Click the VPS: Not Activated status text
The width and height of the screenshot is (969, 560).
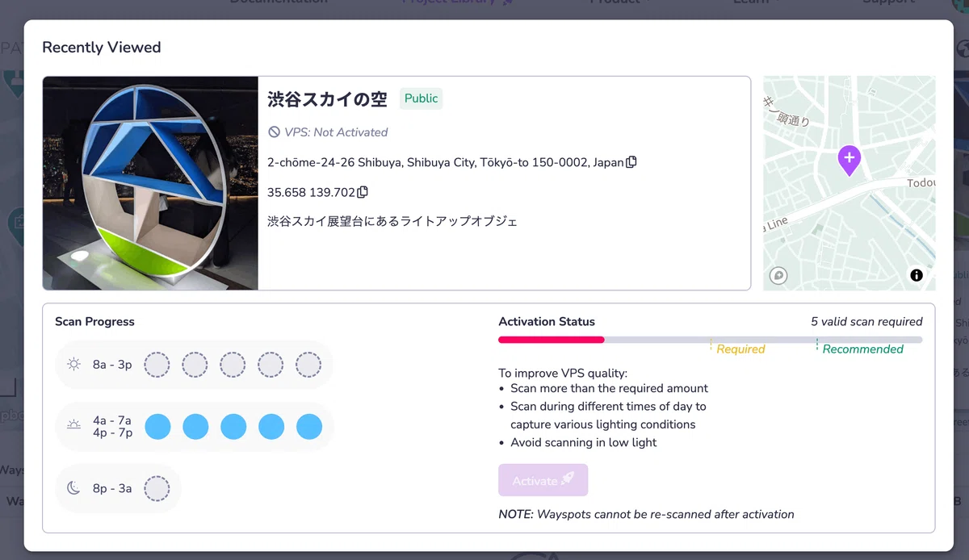[x=336, y=132]
